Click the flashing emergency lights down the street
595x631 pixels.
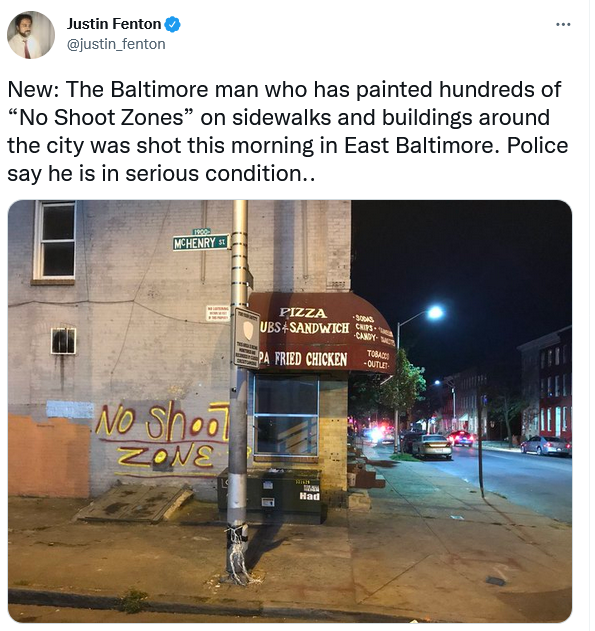pyautogui.click(x=377, y=433)
